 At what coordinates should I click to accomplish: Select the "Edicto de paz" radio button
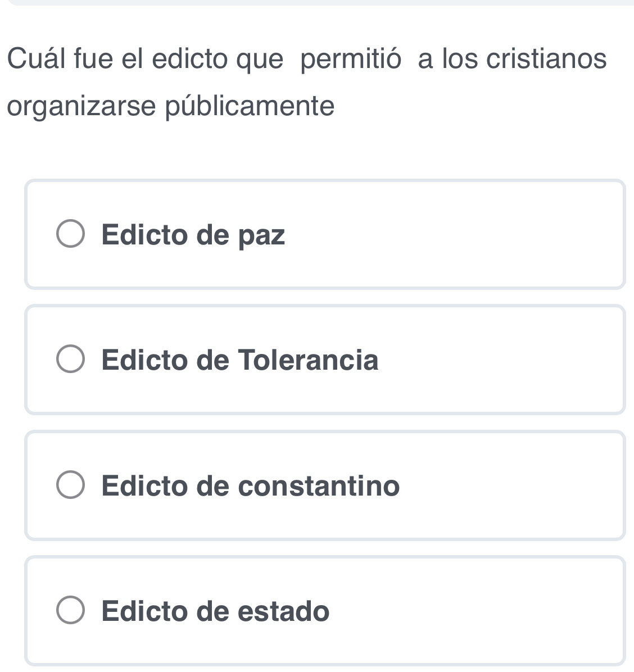click(x=71, y=234)
